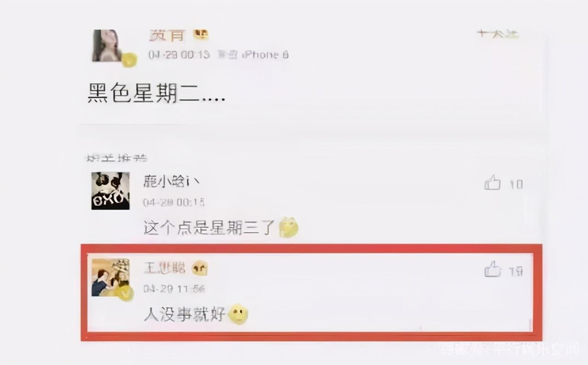Like the 人没事就好 comment with thumbs-up
The width and height of the screenshot is (588, 365).
492,269
